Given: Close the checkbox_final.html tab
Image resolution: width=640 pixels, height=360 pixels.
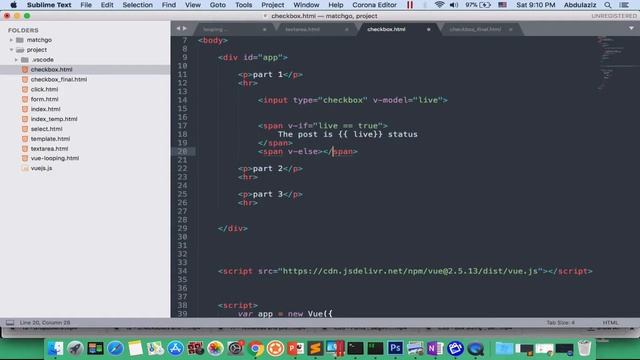Looking at the screenshot, I should 511,29.
